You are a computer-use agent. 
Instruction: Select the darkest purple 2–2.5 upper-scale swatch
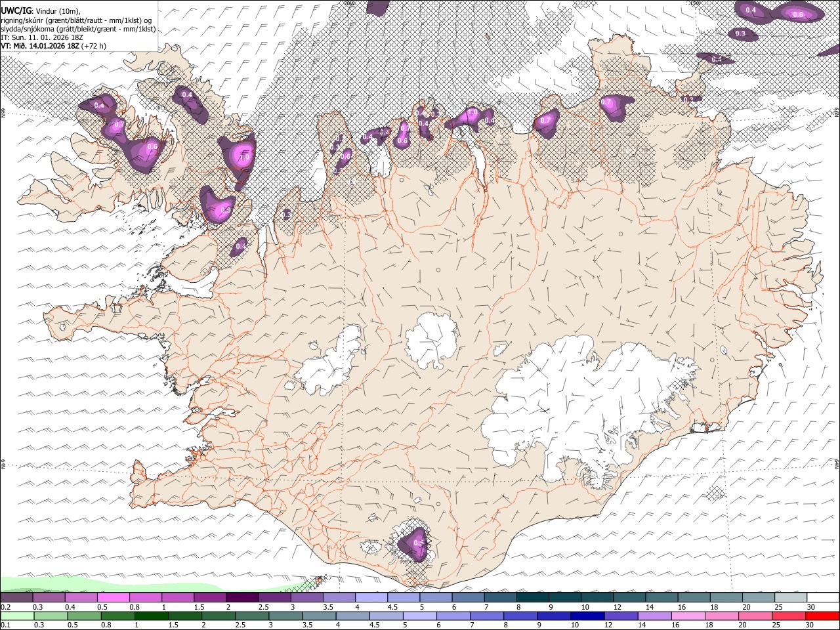coord(242,598)
